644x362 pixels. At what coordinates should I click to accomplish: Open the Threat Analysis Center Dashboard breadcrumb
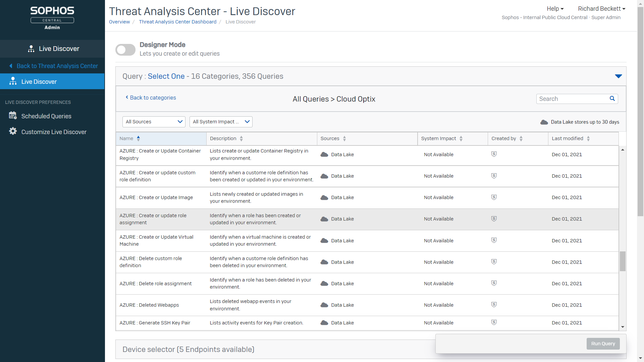pos(177,22)
